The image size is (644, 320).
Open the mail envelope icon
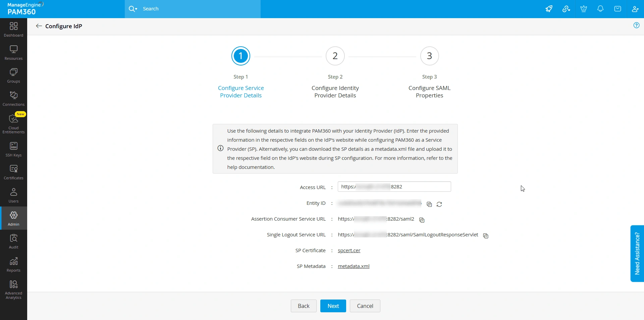[x=618, y=9]
